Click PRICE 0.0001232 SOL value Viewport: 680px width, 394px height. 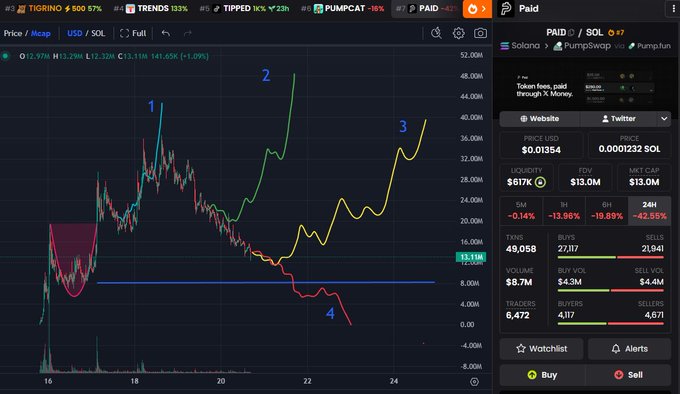click(629, 149)
